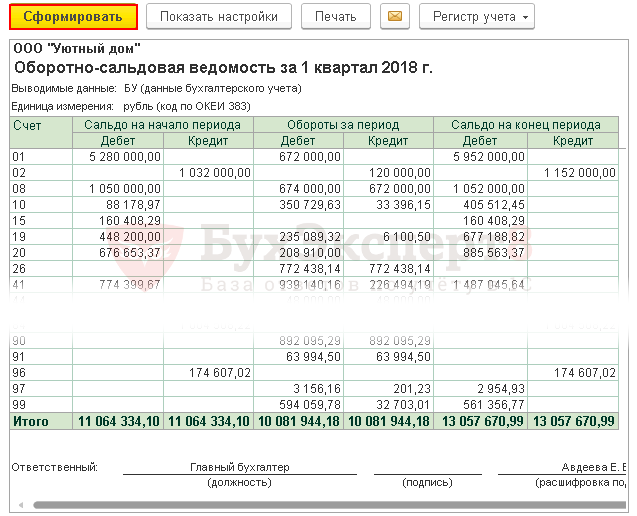
Task: Select account 08 in Счет column
Action: pyautogui.click(x=41, y=189)
